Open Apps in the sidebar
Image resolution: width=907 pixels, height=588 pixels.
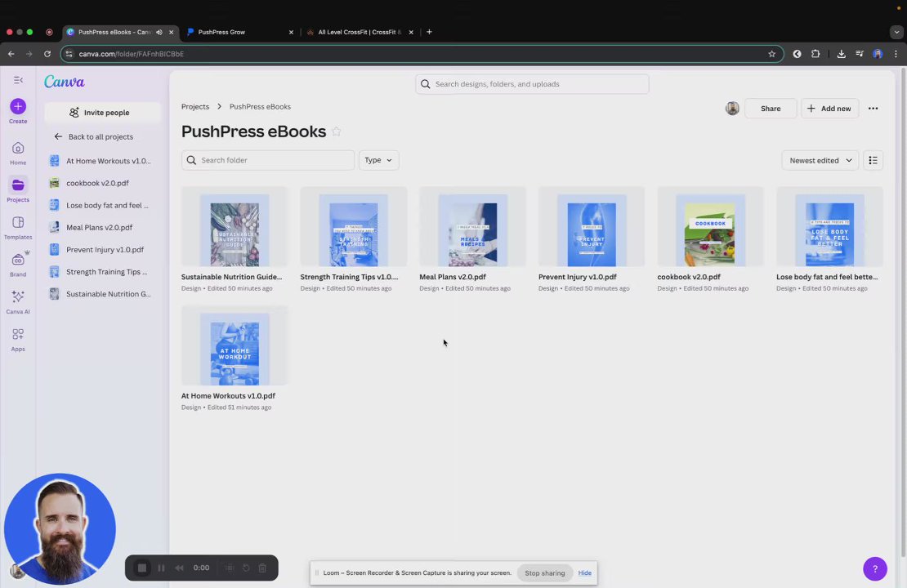pyautogui.click(x=18, y=340)
